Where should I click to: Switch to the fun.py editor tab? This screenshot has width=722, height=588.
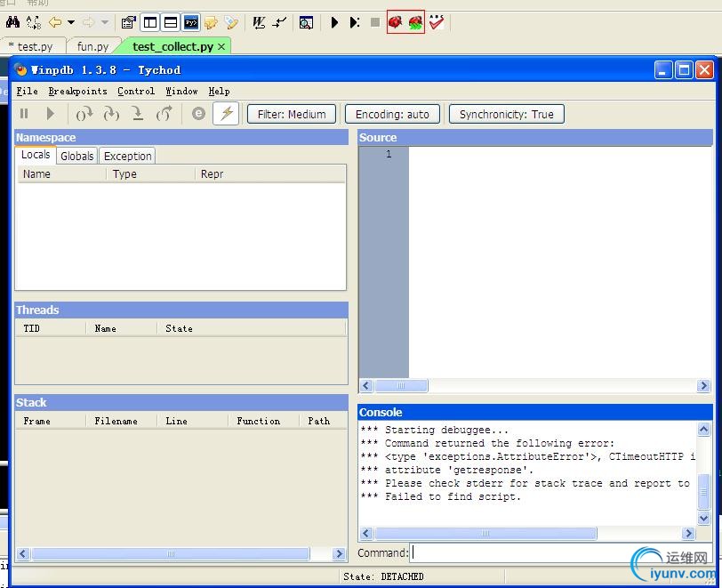coord(93,46)
